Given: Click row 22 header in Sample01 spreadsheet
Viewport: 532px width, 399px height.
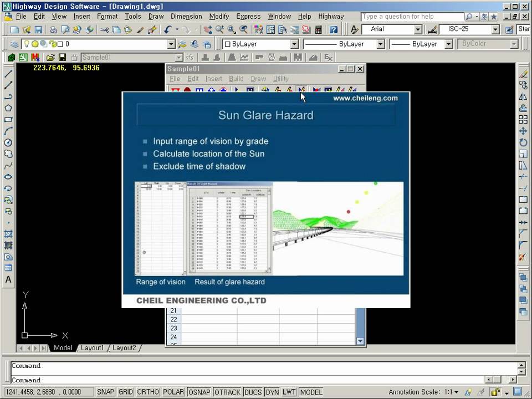Looking at the screenshot, I should (173, 319).
